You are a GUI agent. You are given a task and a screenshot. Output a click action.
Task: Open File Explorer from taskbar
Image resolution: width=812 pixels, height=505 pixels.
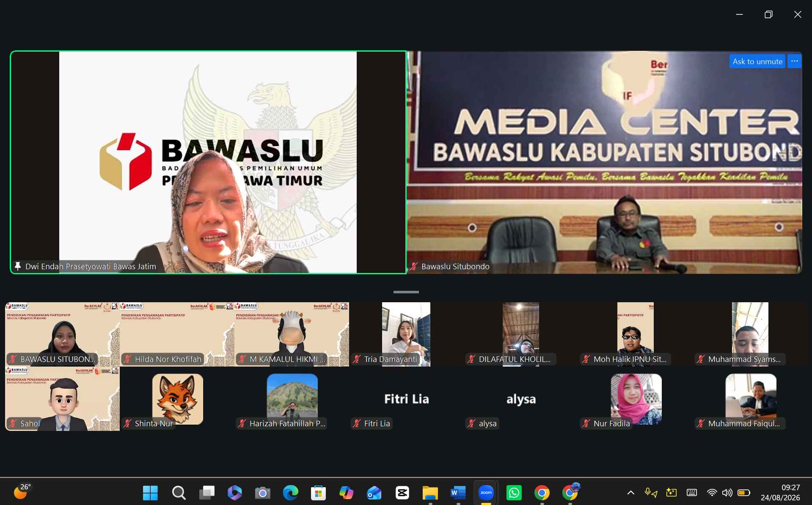pos(430,493)
